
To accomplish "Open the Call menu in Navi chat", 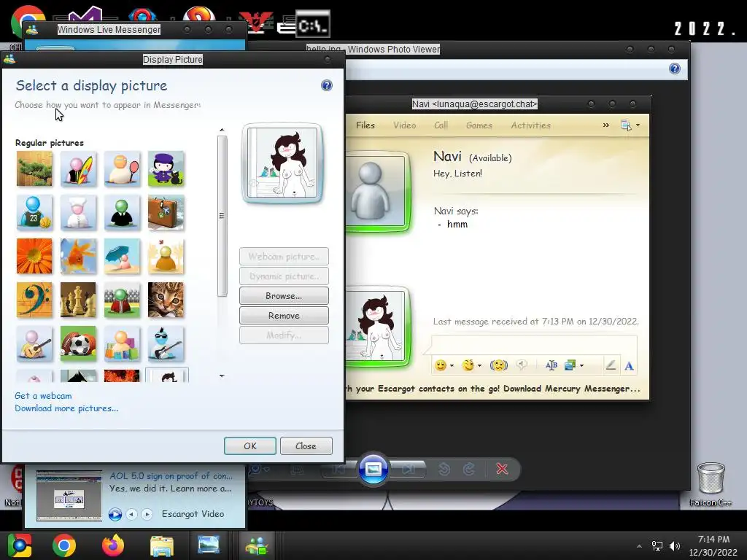I will click(x=441, y=125).
